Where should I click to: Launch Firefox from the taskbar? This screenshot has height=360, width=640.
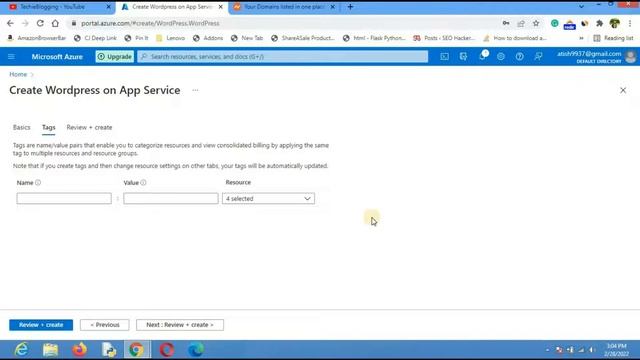[x=80, y=349]
